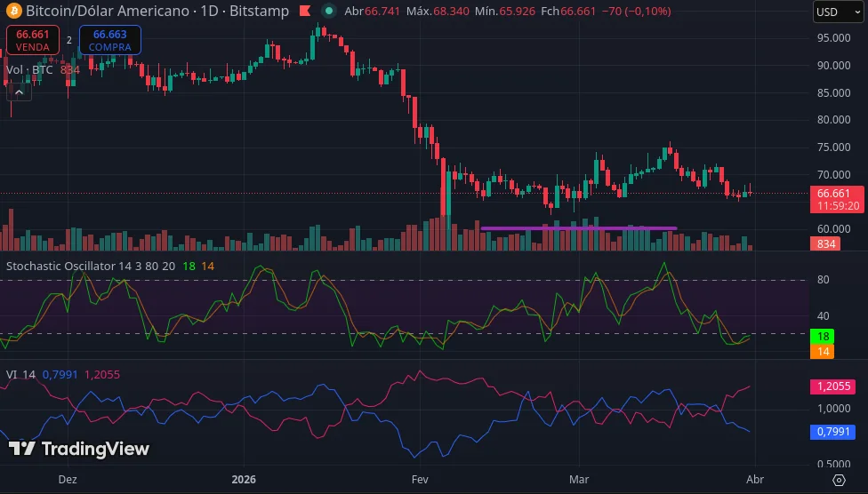Collapse the indicator legend with chevron
Screen dimensions: 868x494
point(18,91)
